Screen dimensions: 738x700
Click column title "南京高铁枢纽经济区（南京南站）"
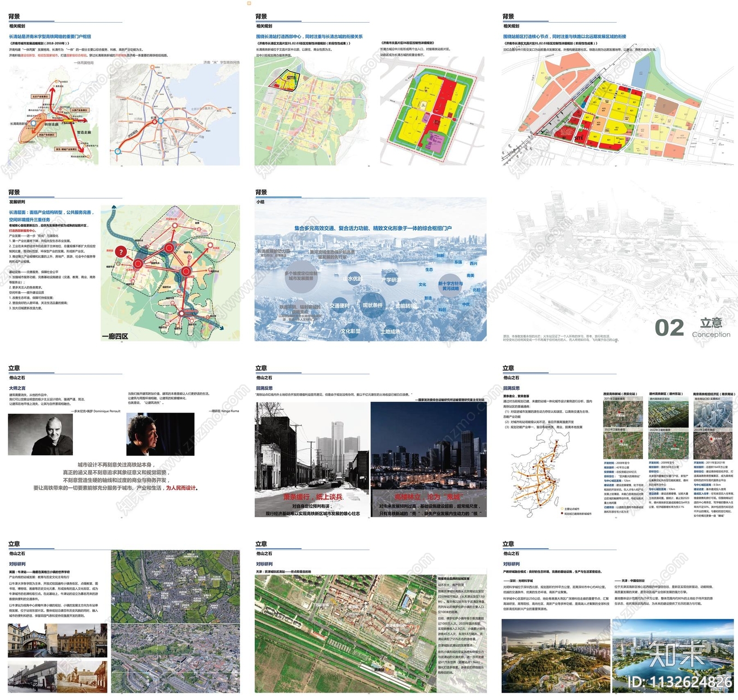pyautogui.click(x=714, y=394)
